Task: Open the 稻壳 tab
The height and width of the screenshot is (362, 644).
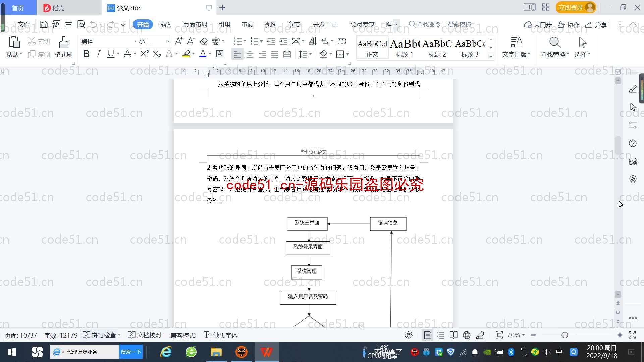Action: [69, 8]
